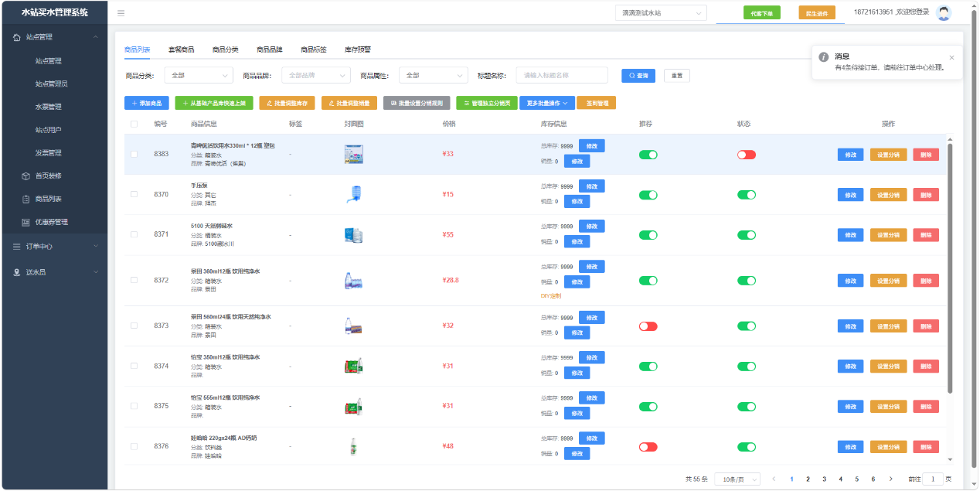
Task: Open cover image of product 8371
Action: 353,235
